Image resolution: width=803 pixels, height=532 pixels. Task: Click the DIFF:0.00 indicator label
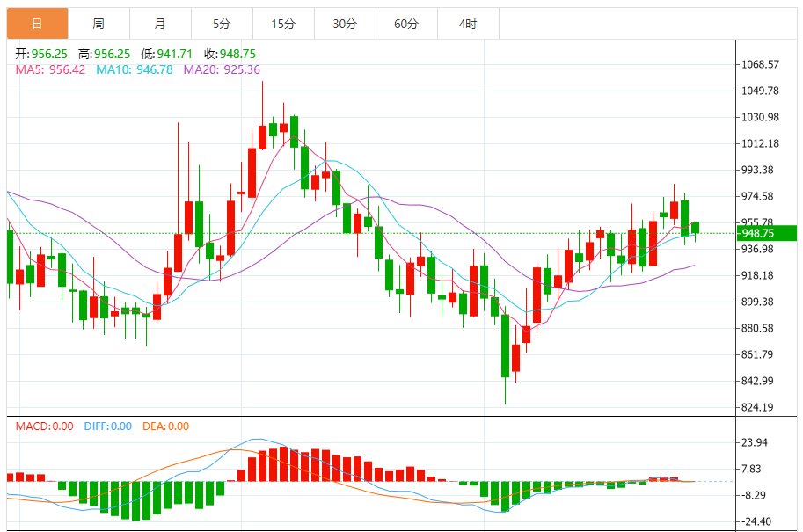tap(108, 426)
